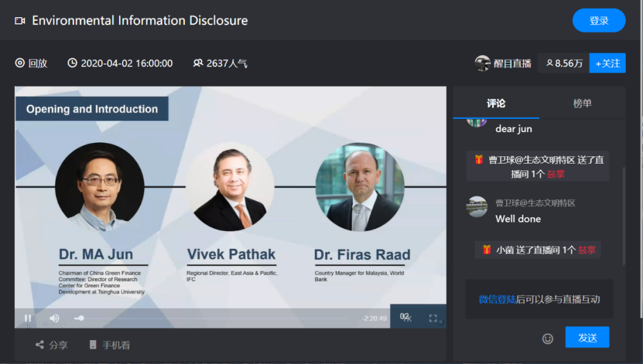The width and height of the screenshot is (643, 364).
Task: Open the emoji picker smiley icon
Action: 548,338
